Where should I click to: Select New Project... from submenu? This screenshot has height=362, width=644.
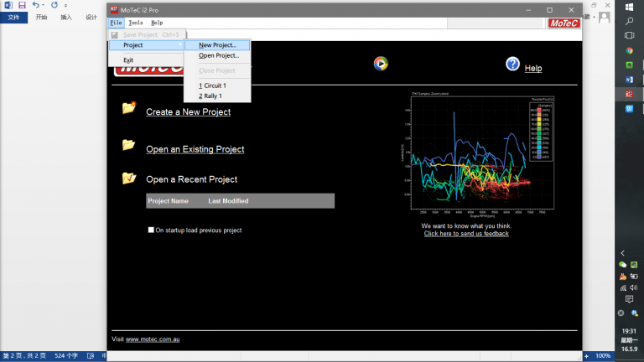[217, 45]
